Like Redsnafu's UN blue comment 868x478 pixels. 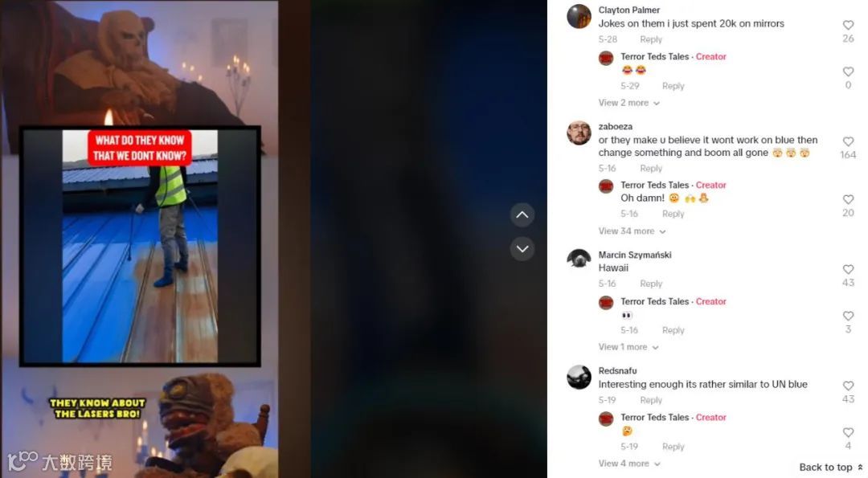848,386
